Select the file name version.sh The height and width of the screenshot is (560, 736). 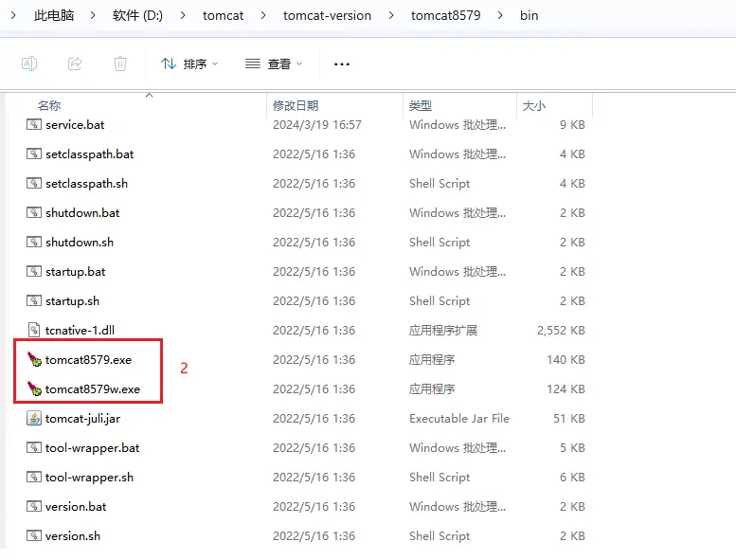pos(73,535)
